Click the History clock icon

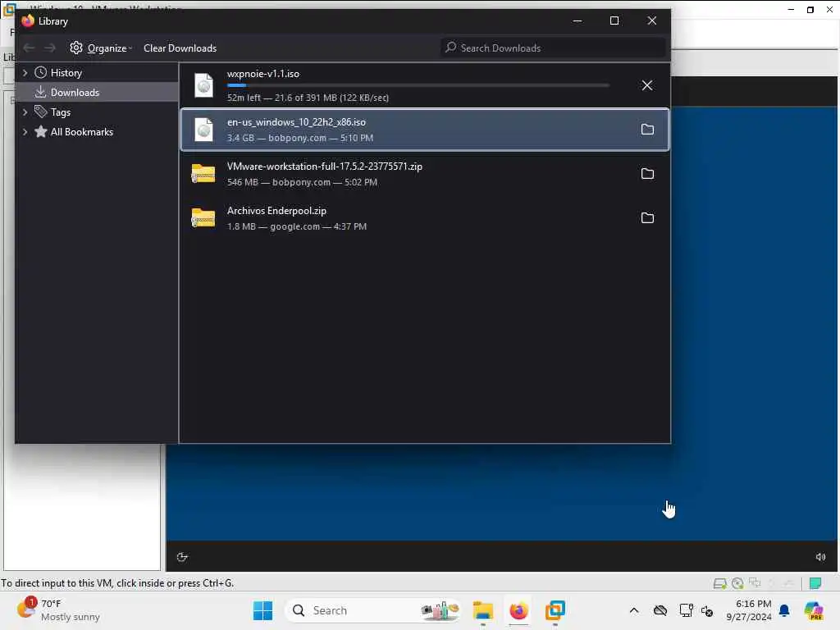point(41,72)
